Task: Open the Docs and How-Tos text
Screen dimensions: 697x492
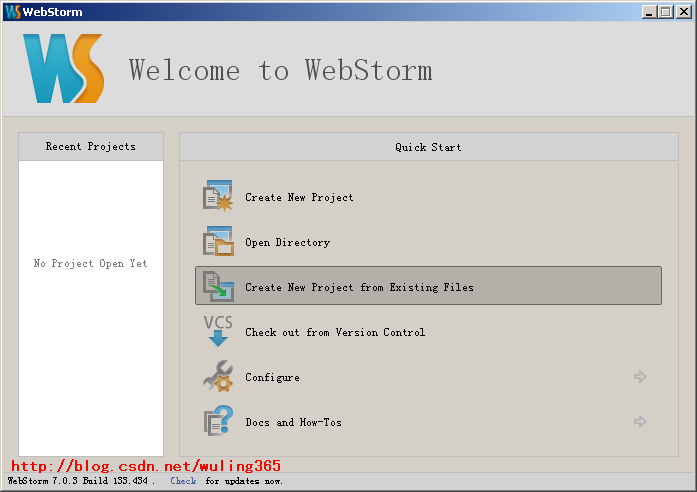Action: pos(293,422)
